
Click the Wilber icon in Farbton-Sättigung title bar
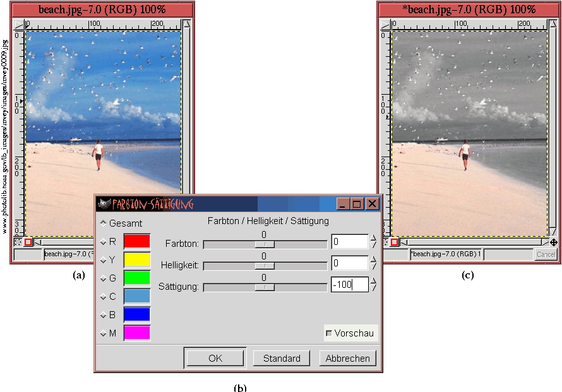[104, 204]
